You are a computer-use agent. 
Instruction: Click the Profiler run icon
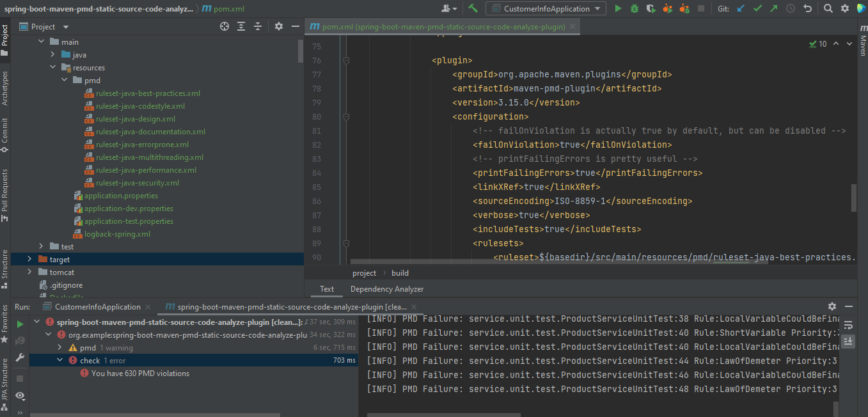tap(668, 8)
